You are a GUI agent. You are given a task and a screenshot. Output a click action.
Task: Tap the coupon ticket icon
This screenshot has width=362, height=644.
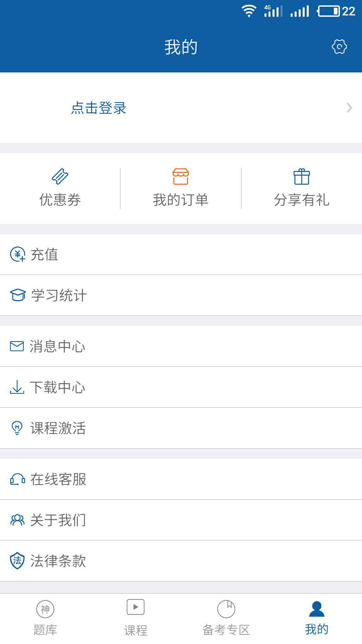(60, 176)
